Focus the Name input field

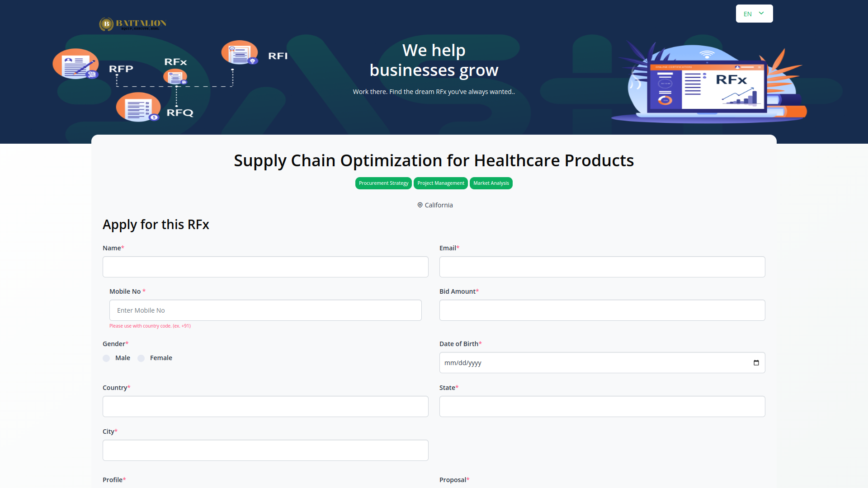click(265, 267)
